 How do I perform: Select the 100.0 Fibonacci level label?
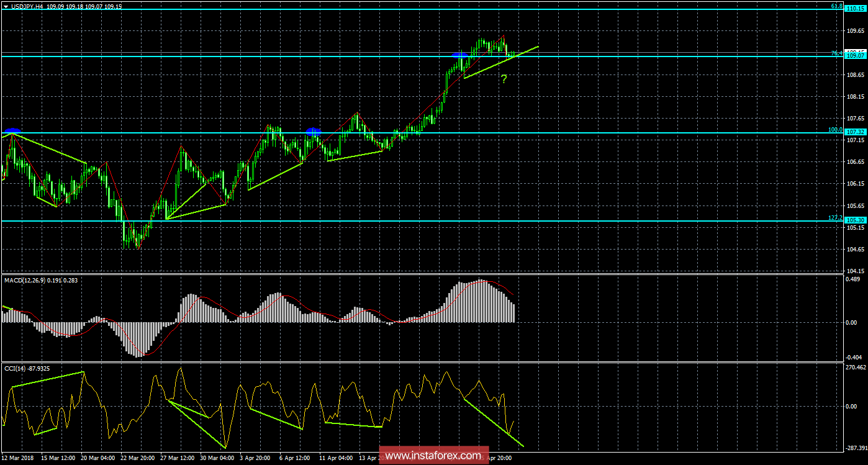pyautogui.click(x=835, y=129)
